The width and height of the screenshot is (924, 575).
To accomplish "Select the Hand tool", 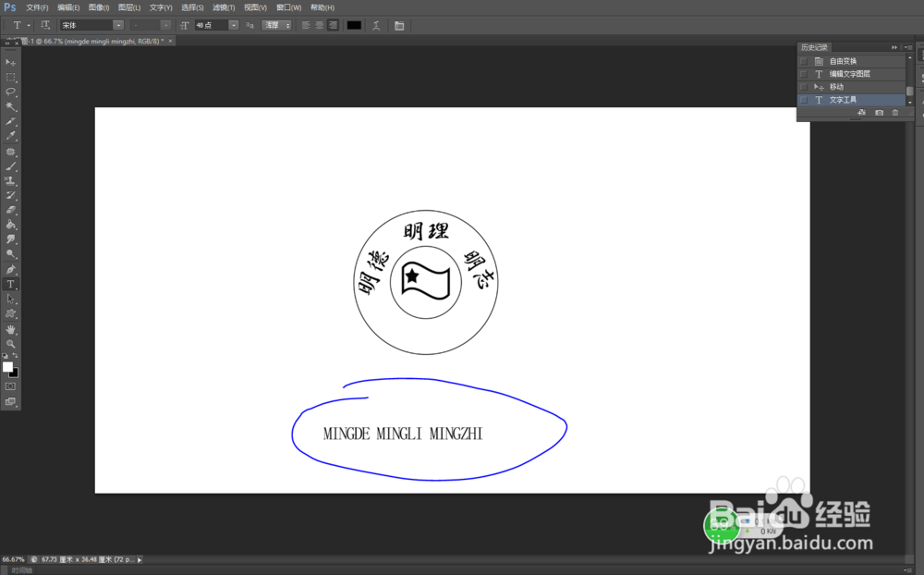I will tap(10, 329).
